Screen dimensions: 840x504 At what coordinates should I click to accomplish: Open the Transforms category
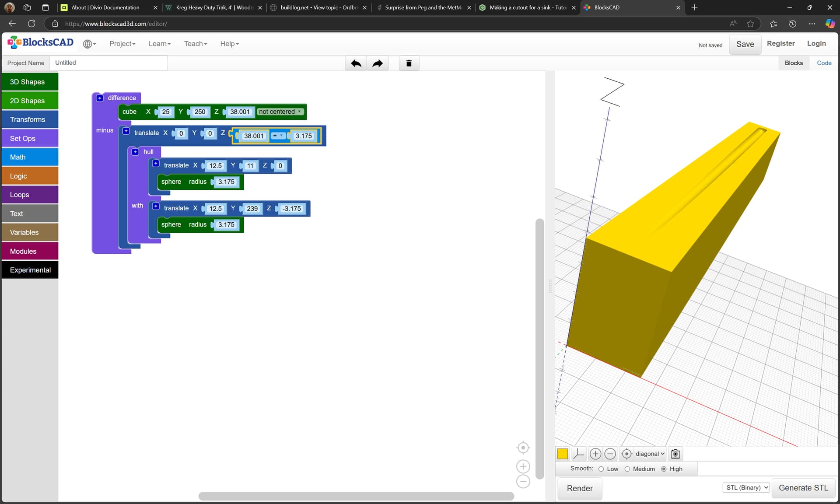pos(30,119)
